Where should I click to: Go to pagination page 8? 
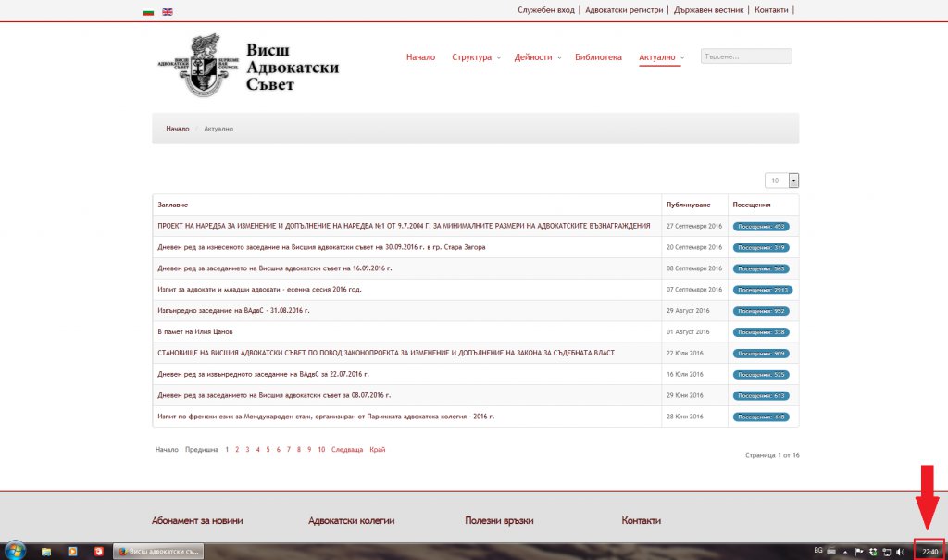point(299,450)
